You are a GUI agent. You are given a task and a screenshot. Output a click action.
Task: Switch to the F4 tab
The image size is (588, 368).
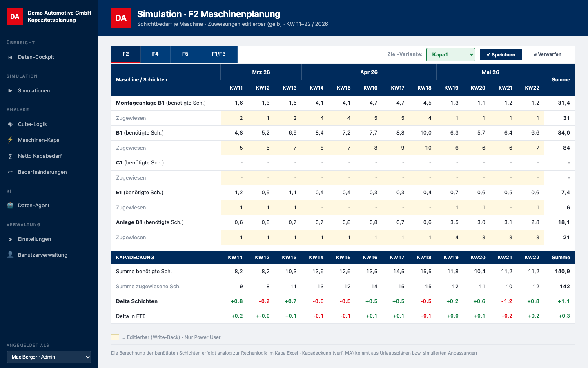click(x=156, y=54)
